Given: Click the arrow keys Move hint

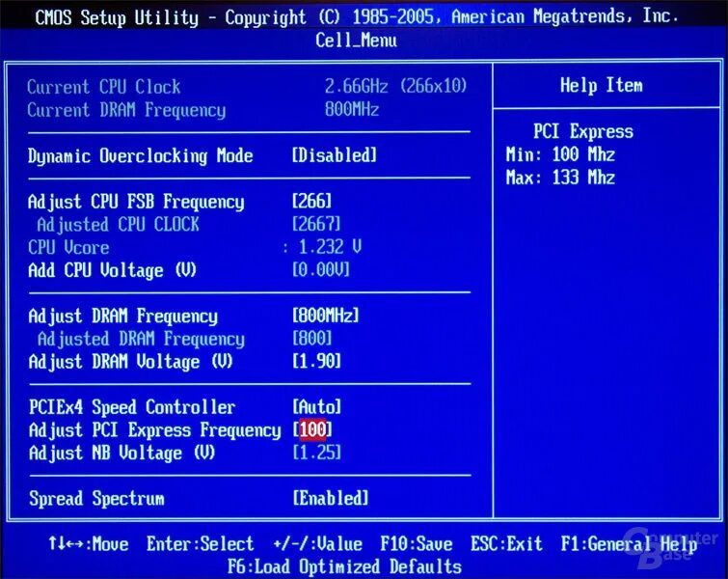Looking at the screenshot, I should (x=89, y=543).
